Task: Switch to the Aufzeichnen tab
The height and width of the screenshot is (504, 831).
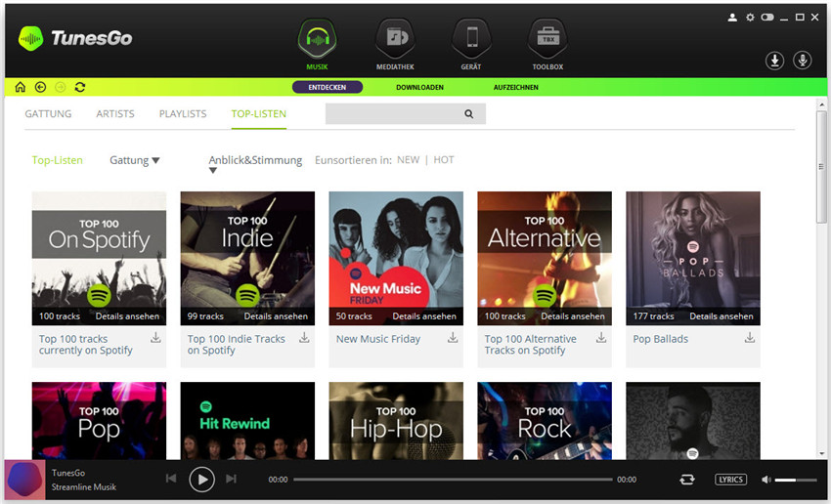Action: point(515,87)
